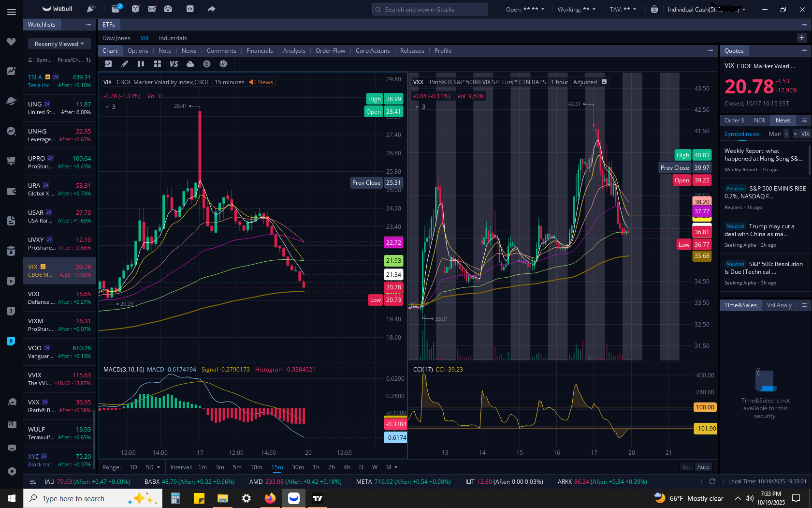Select the 15m interval
Image resolution: width=812 pixels, height=508 pixels.
tap(277, 467)
